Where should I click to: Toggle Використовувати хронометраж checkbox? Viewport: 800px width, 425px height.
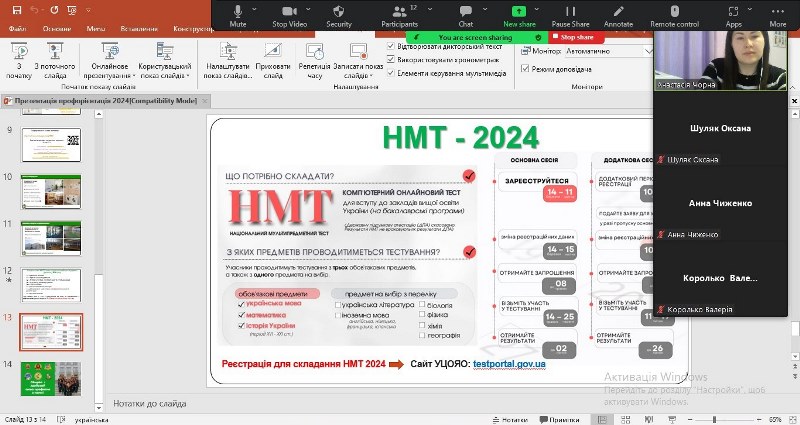tap(391, 60)
